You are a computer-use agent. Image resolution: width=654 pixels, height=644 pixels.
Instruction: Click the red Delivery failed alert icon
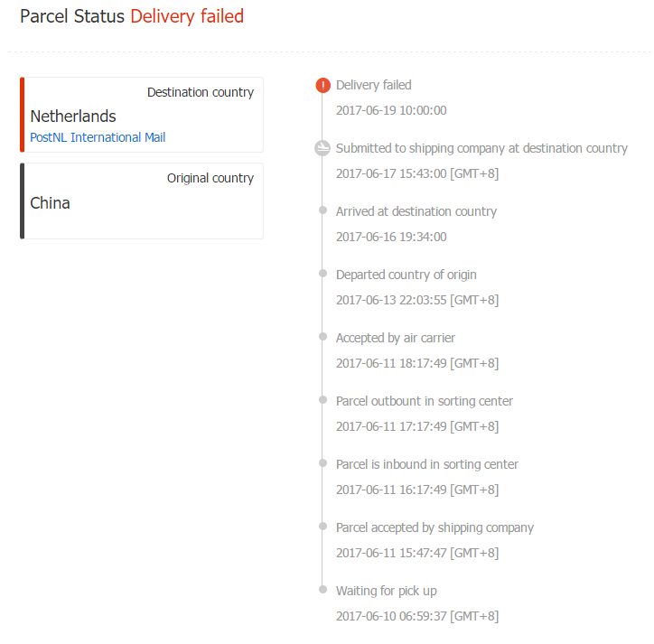[x=322, y=85]
